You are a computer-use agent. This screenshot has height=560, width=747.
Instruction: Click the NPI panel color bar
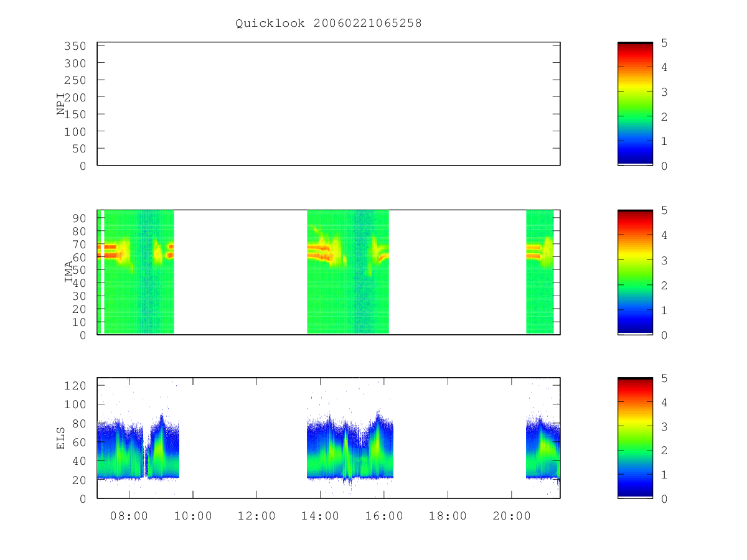coord(635,104)
